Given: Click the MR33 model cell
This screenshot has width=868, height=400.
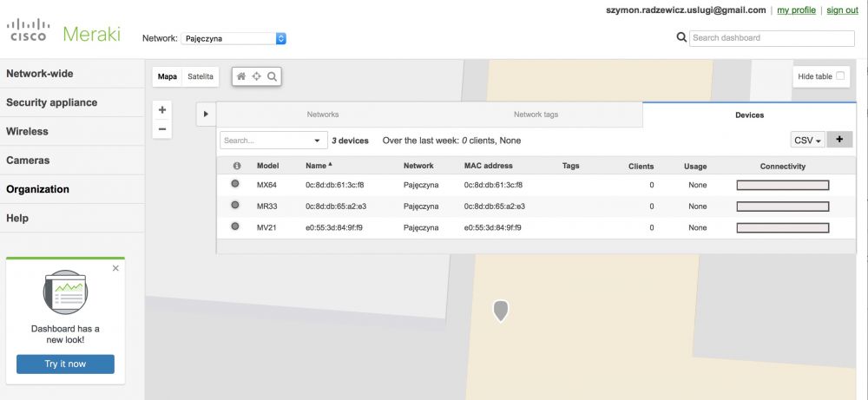Looking at the screenshot, I should point(266,207).
